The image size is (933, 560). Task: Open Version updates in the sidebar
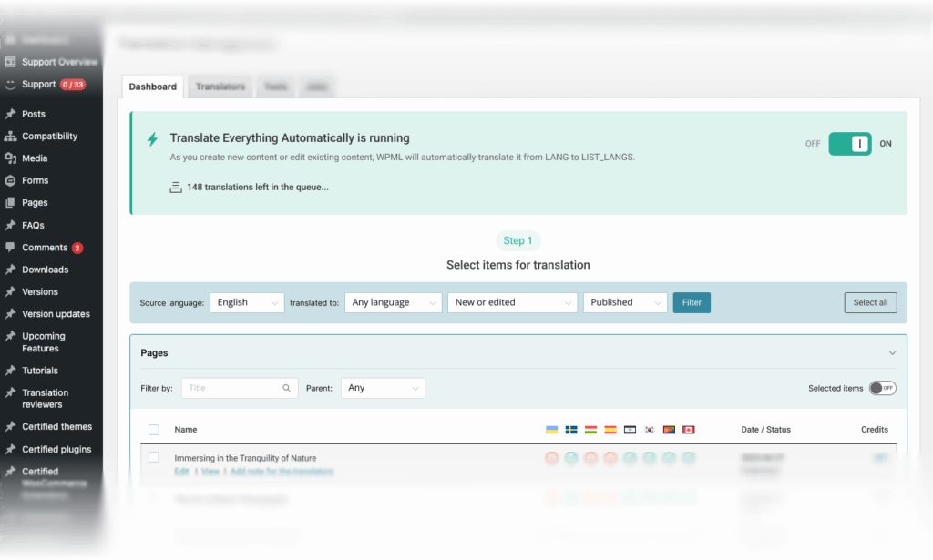click(56, 314)
